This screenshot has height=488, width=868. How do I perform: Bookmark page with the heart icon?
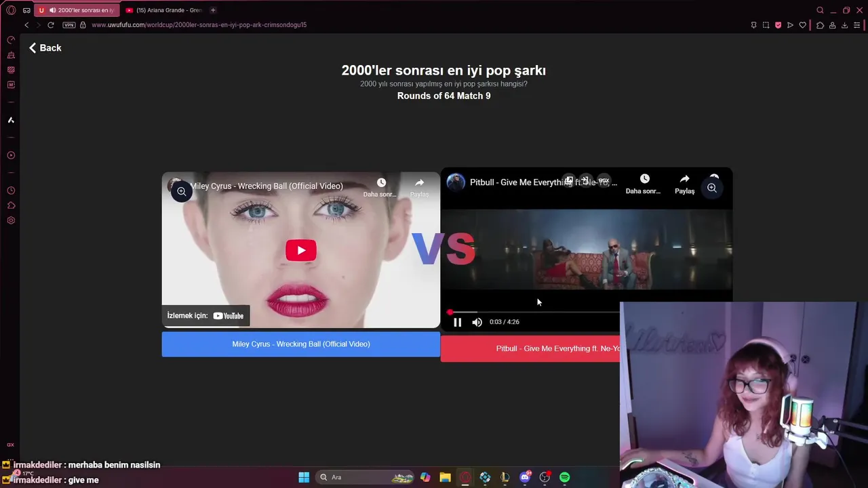point(802,25)
